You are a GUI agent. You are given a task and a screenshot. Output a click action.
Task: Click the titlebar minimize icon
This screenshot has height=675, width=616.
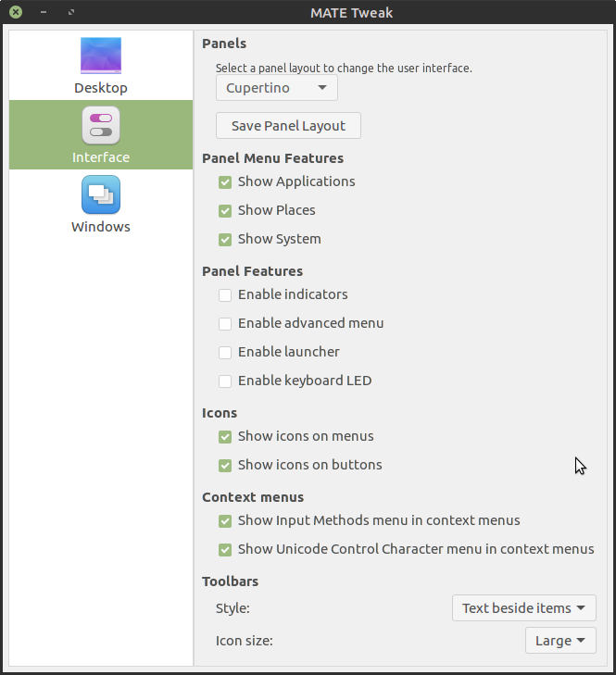[x=44, y=12]
